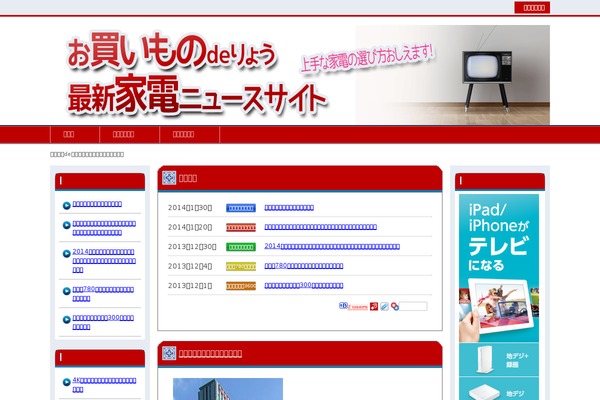Open the sidebar link starting with 2014
This screenshot has width=600, height=400.
tap(104, 261)
